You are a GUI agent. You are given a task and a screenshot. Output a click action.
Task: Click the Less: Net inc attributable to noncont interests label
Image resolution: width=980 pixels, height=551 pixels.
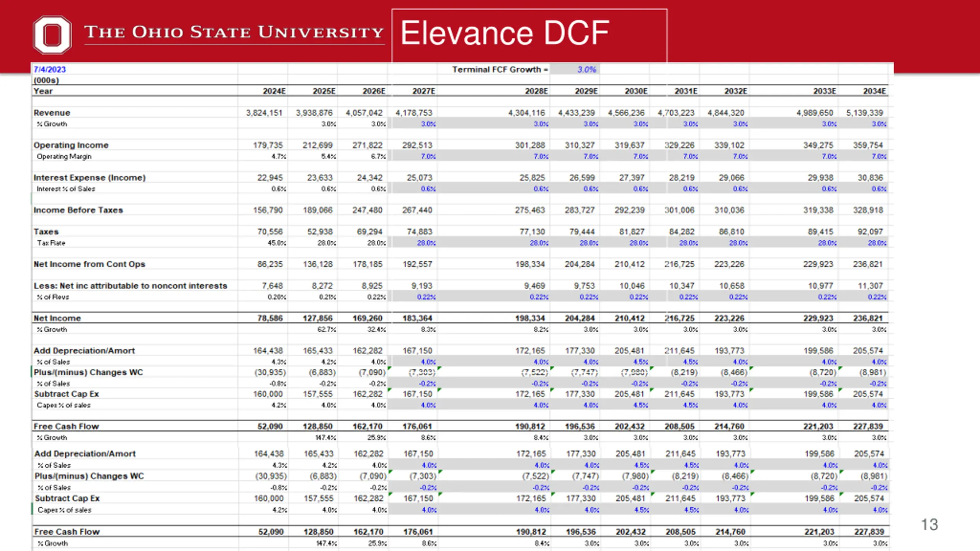pyautogui.click(x=130, y=286)
